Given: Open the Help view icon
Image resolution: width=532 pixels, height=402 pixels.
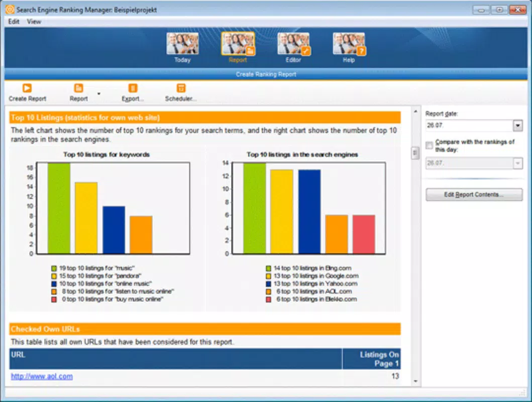Looking at the screenshot, I should coord(349,44).
